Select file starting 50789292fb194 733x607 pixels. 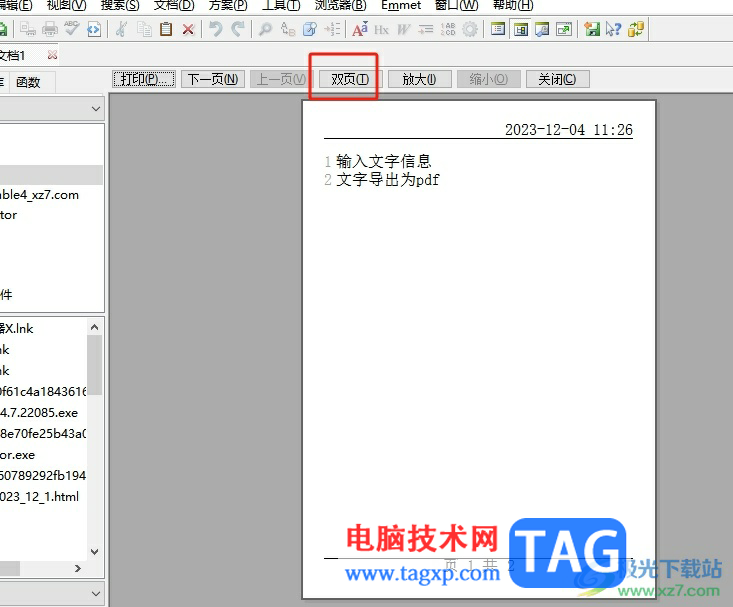click(43, 476)
